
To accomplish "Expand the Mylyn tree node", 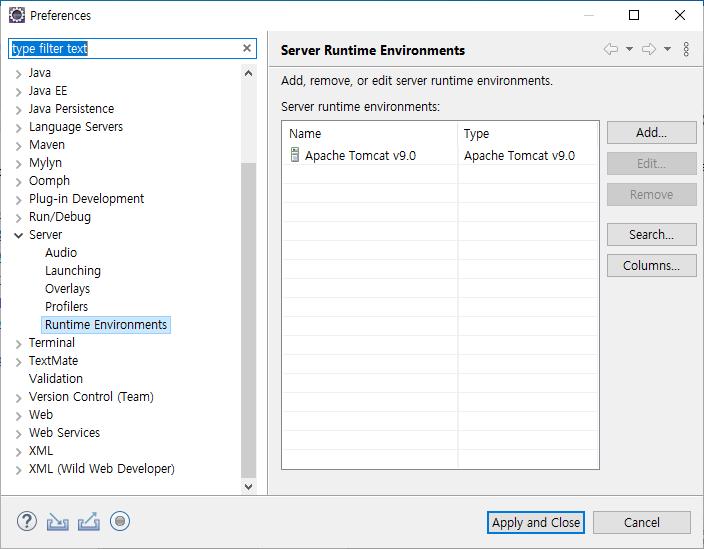I will point(18,164).
